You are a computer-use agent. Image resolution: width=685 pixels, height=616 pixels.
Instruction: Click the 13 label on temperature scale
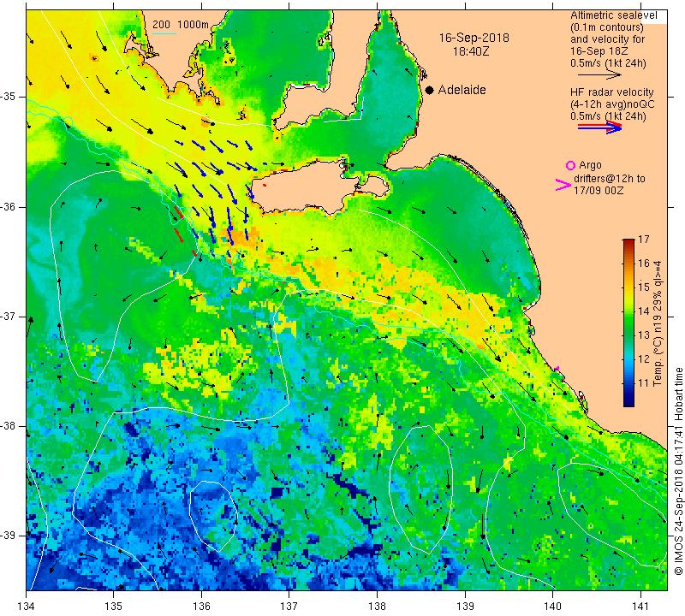pos(644,335)
